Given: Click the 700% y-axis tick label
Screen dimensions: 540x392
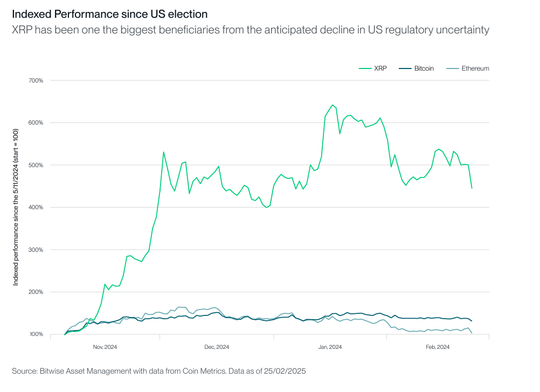Looking at the screenshot, I should tap(36, 80).
